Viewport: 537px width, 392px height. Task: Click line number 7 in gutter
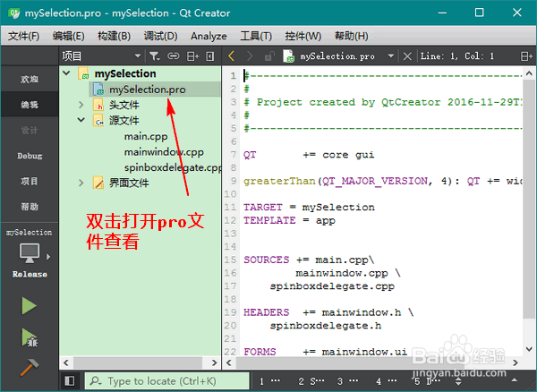(234, 155)
